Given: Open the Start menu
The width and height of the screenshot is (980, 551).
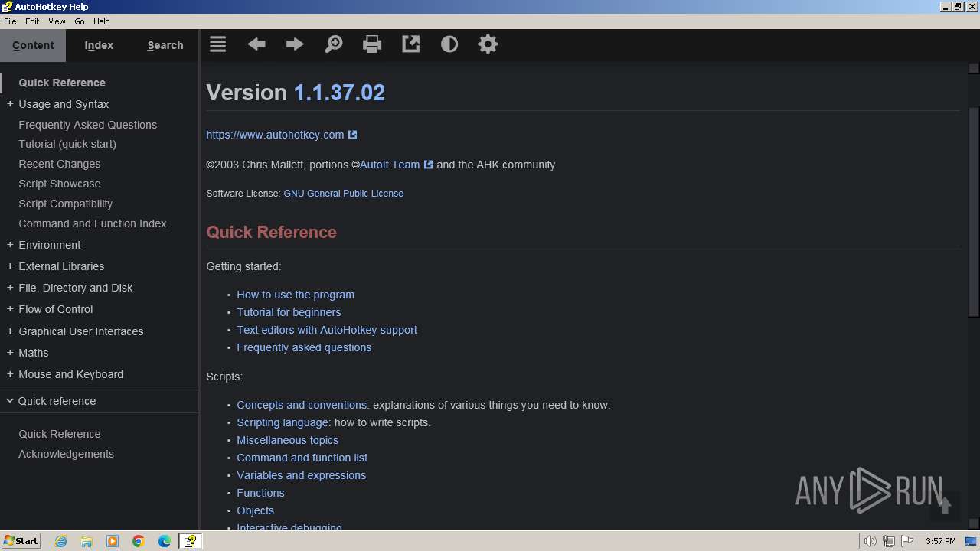Looking at the screenshot, I should (21, 541).
